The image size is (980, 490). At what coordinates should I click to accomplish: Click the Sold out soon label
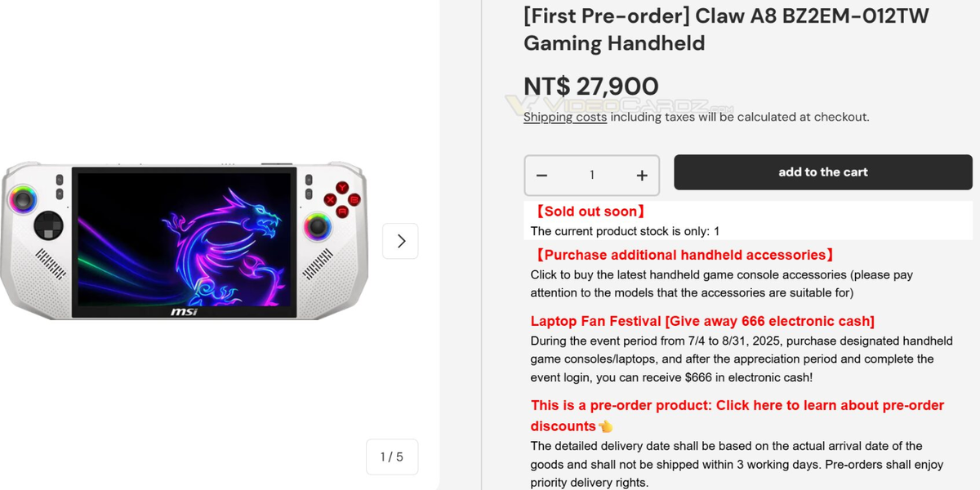coord(590,212)
